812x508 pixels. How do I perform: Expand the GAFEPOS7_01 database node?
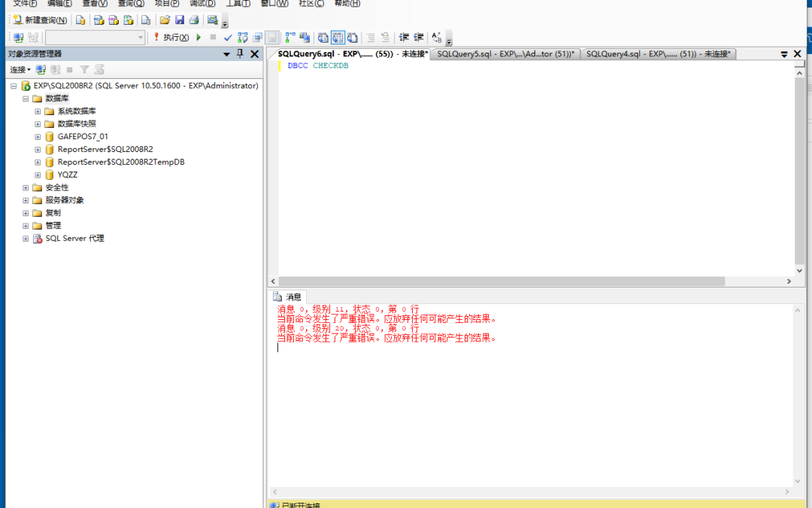(38, 137)
